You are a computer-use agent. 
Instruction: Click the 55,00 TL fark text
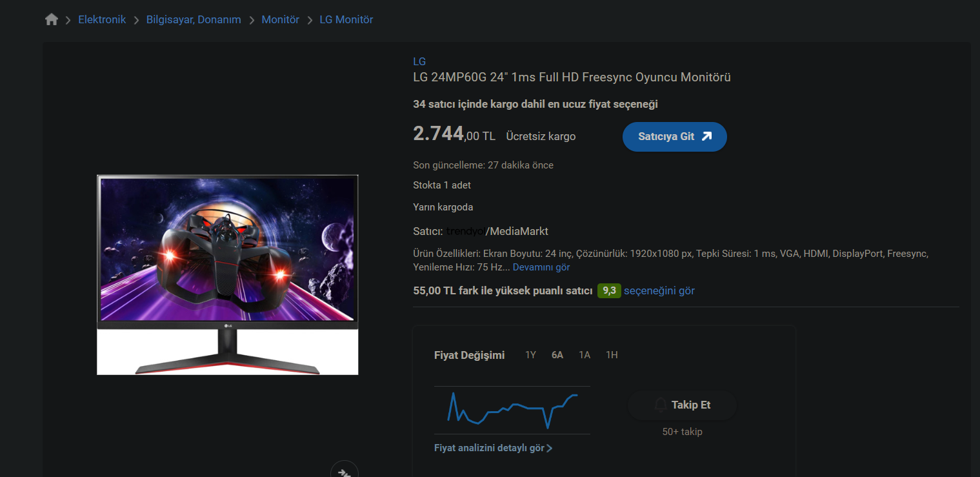[x=503, y=290]
